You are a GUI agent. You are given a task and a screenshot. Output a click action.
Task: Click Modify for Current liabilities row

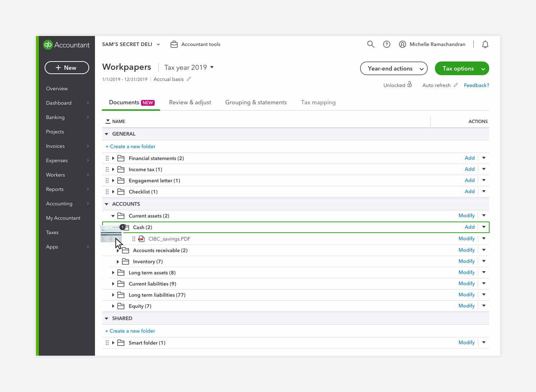point(467,283)
